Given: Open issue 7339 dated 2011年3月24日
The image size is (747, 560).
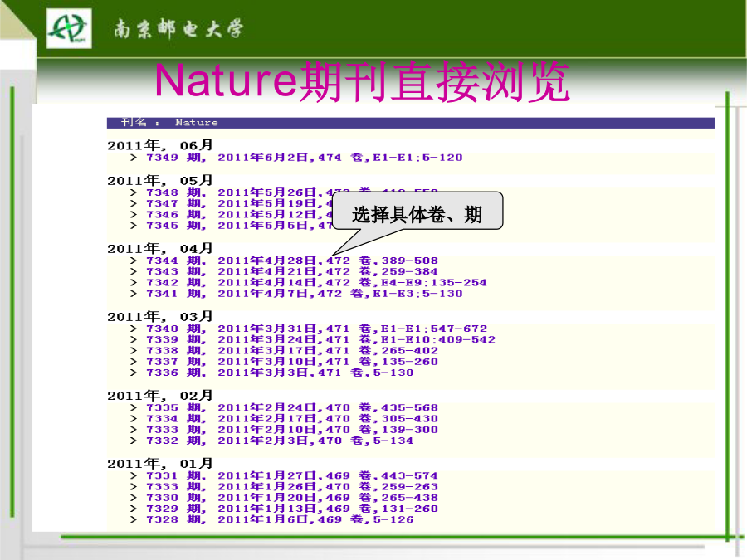Looking at the screenshot, I should click(320, 339).
